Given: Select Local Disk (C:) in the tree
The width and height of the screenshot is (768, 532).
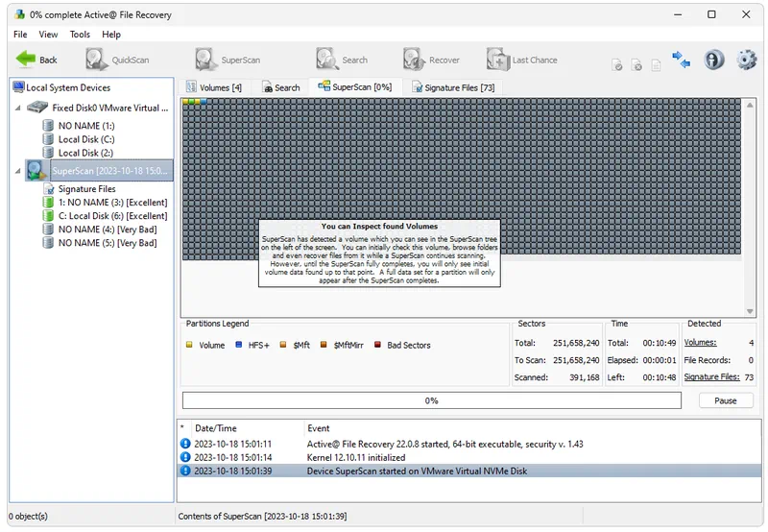Looking at the screenshot, I should tap(86, 139).
